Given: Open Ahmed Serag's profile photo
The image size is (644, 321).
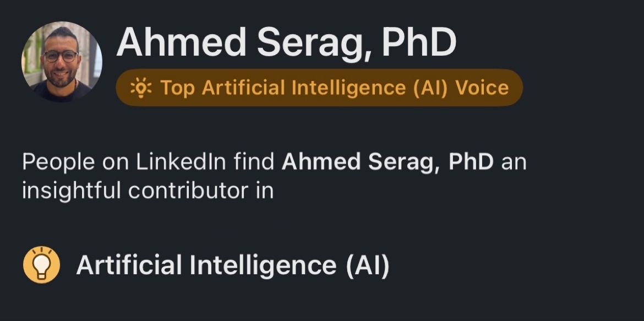Looking at the screenshot, I should pyautogui.click(x=62, y=62).
